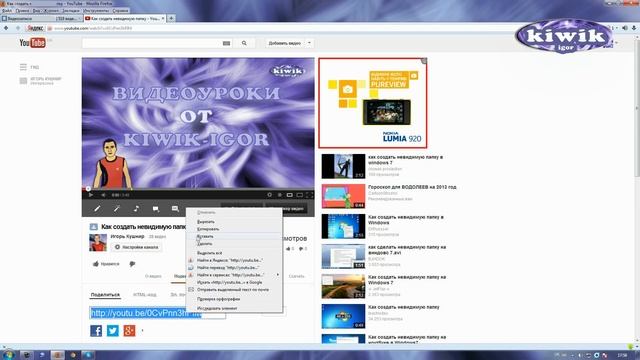
Task: Open the Правка menu
Action: tap(22, 11)
